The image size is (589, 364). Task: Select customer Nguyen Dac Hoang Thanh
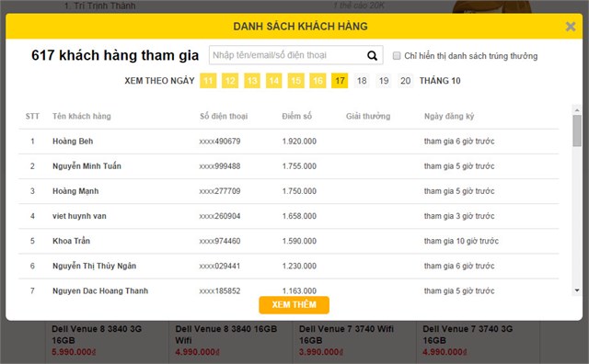(100, 290)
